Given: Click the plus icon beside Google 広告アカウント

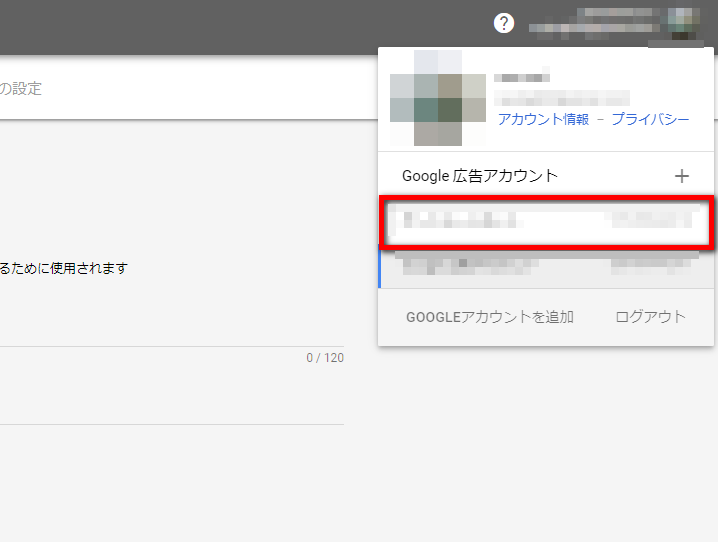Looking at the screenshot, I should point(682,176).
